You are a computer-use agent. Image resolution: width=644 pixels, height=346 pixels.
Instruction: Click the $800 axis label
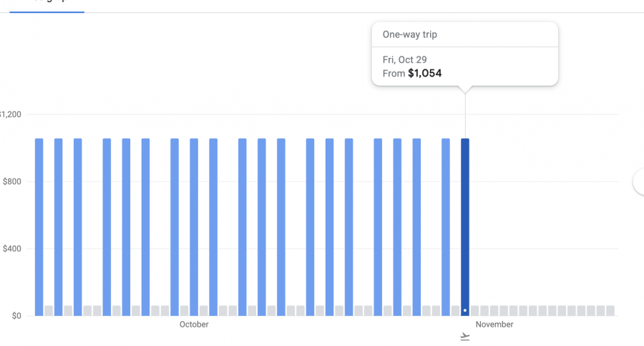click(x=11, y=182)
